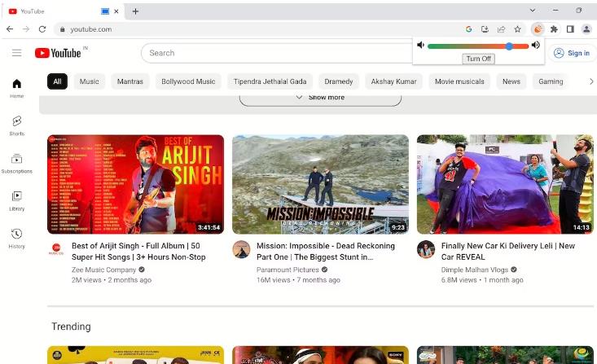Image resolution: width=597 pixels, height=364 pixels.
Task: Select the Bollywood Music chip
Action: coord(188,81)
